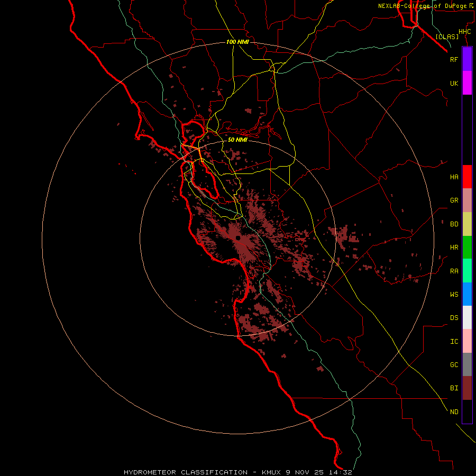Image resolution: width=476 pixels, height=476 pixels.
Task: Click the KMUX radar site identifier
Action: (x=271, y=472)
